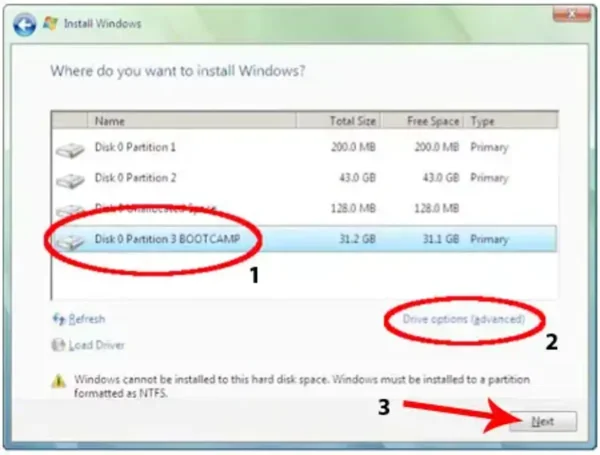
Task: Select Disk 0 Partition 3 BOOTCAMP row
Action: (x=304, y=239)
